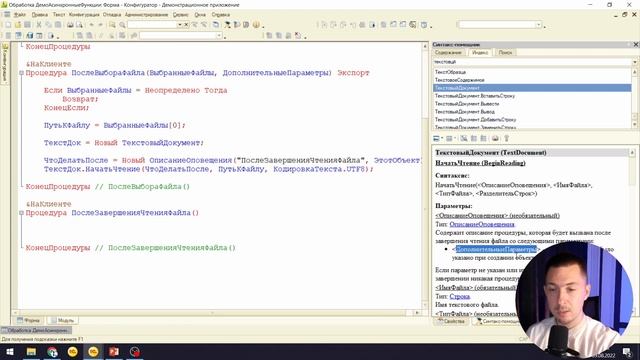Click the up-arrow icon in Syntax helper toolbar

point(507,138)
